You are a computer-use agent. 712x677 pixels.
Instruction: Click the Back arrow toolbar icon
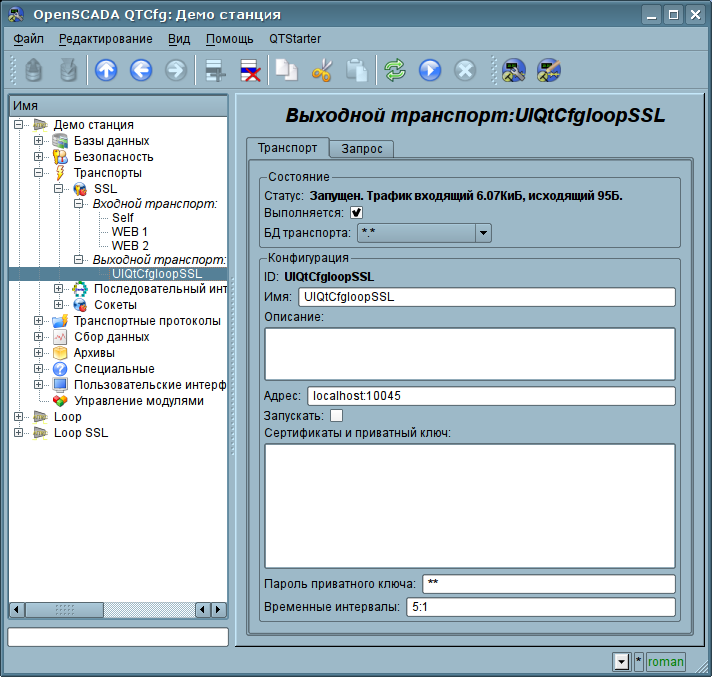click(140, 70)
